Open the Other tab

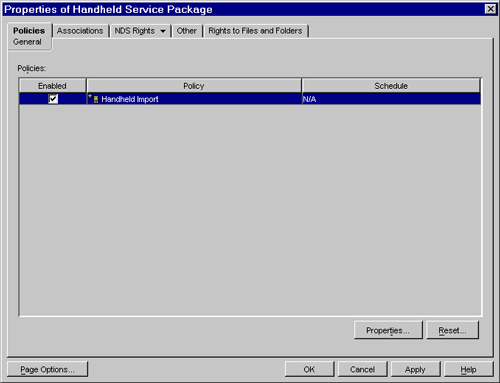tap(187, 31)
